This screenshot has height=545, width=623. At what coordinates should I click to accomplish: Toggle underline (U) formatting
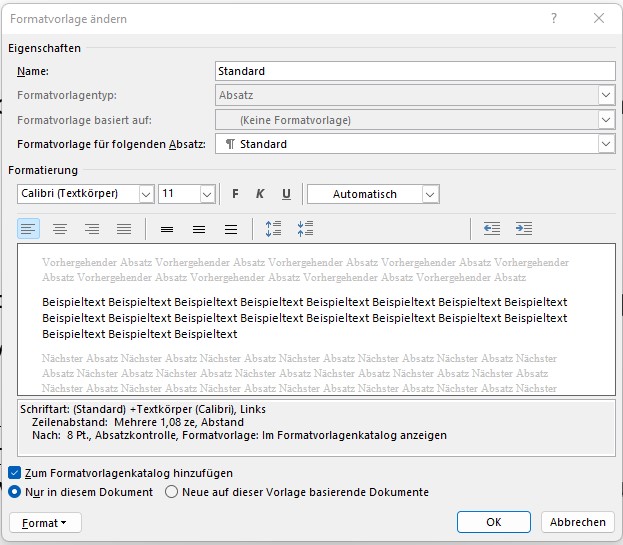point(286,194)
